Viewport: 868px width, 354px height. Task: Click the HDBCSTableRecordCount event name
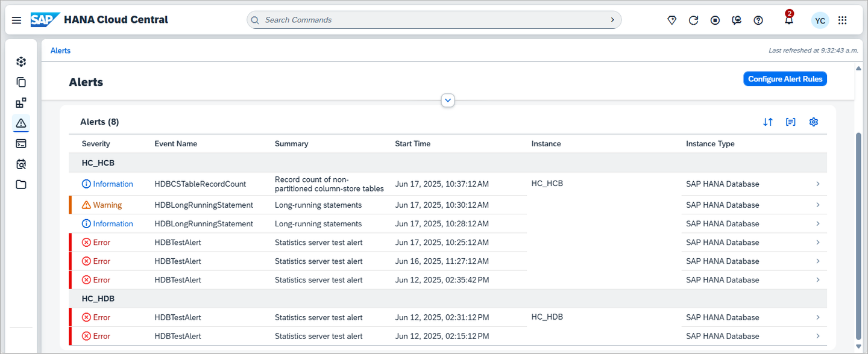click(x=200, y=184)
